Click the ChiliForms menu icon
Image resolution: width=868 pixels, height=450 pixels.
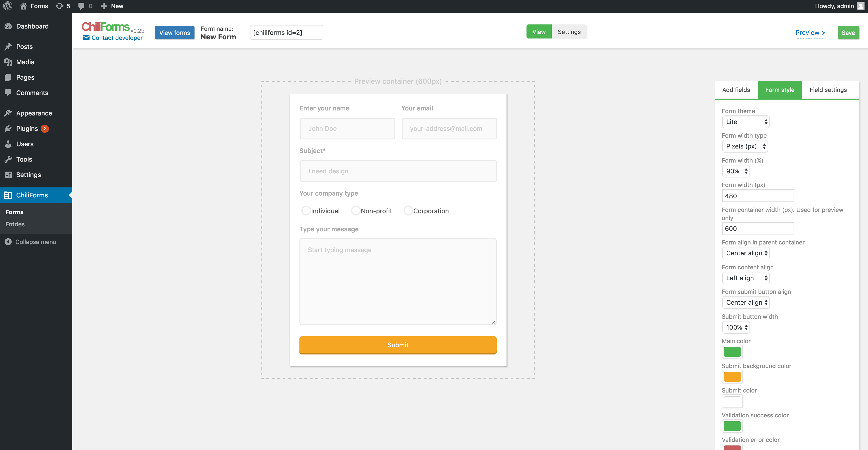coord(8,195)
